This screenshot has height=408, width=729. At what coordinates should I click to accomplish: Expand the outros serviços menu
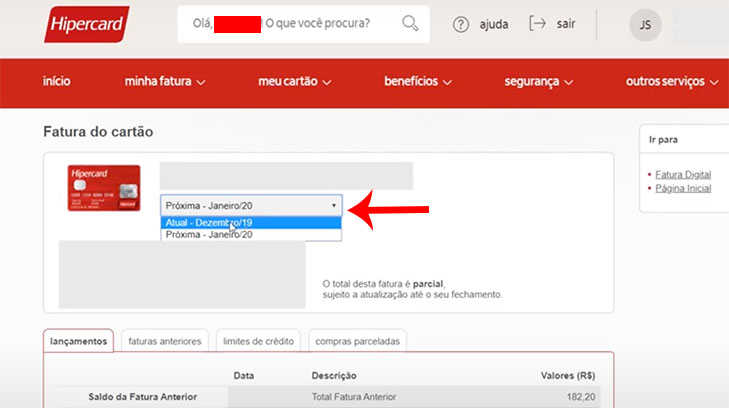coord(672,82)
